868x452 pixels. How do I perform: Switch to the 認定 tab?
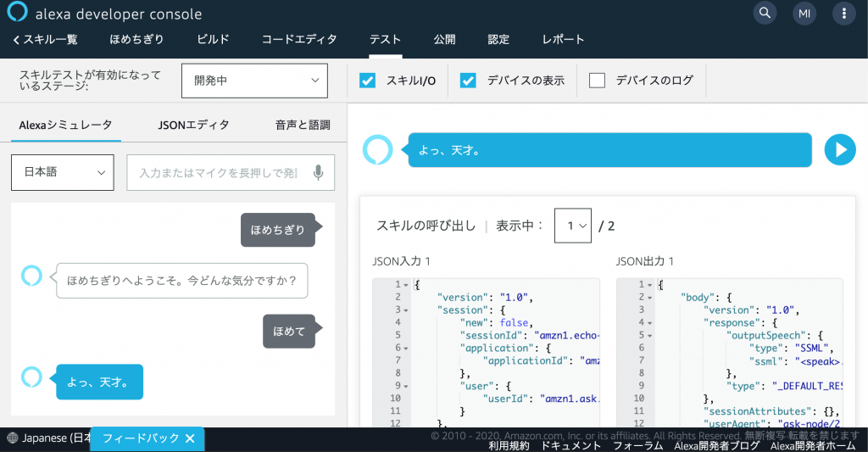point(498,39)
